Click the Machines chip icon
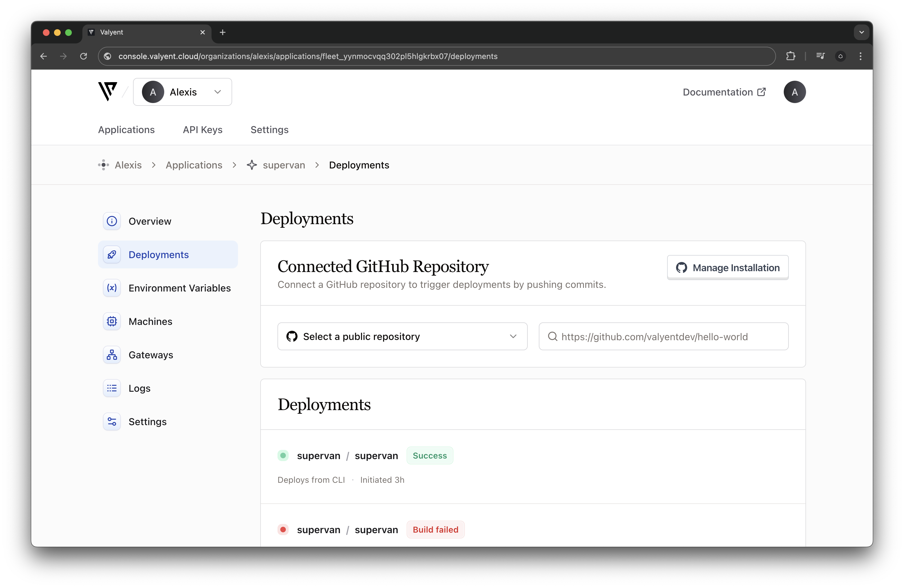The height and width of the screenshot is (588, 904). [112, 321]
